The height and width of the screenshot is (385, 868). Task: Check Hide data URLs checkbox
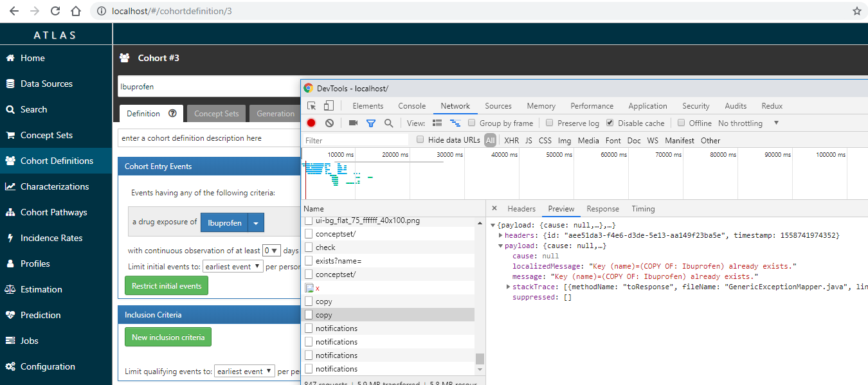coord(420,139)
